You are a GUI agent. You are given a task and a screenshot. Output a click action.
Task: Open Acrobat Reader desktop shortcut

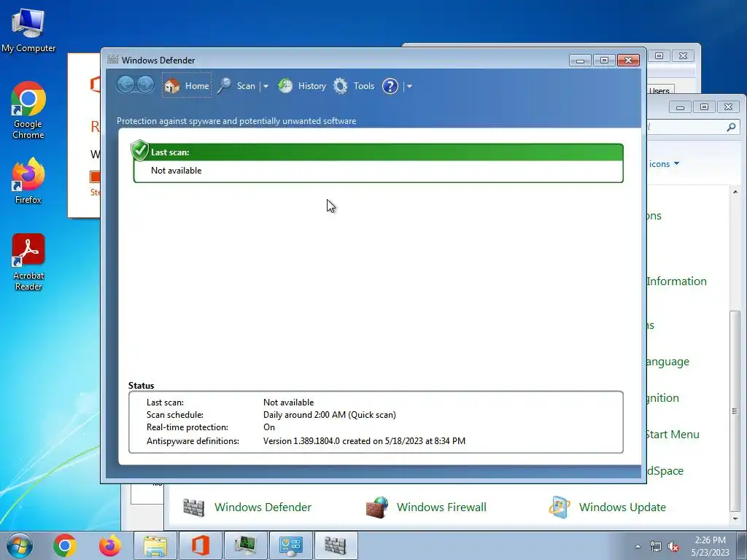pyautogui.click(x=28, y=262)
